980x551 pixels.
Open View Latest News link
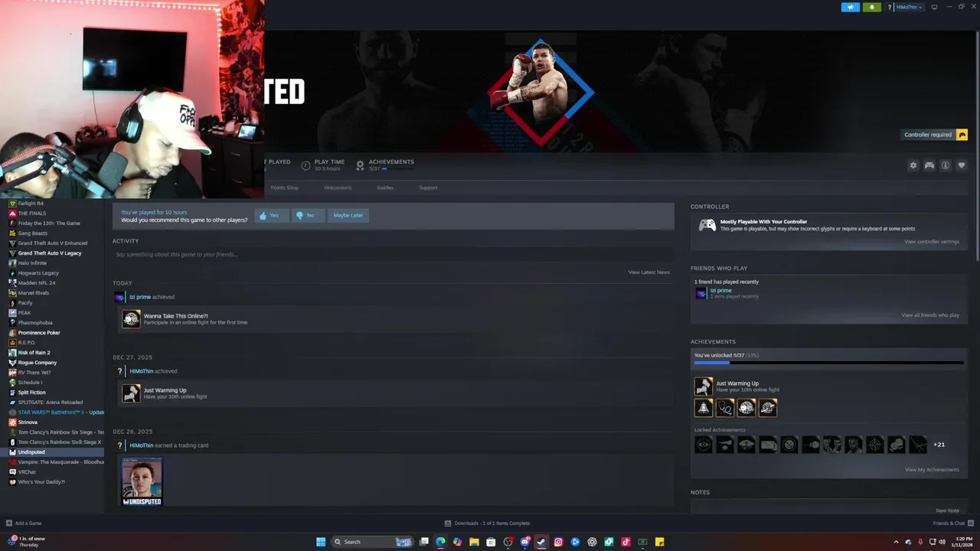tap(648, 272)
